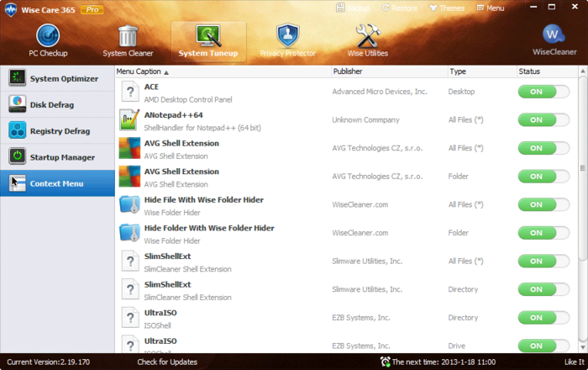This screenshot has height=370, width=588.
Task: Open the PC Checkup radar icon
Action: (48, 35)
